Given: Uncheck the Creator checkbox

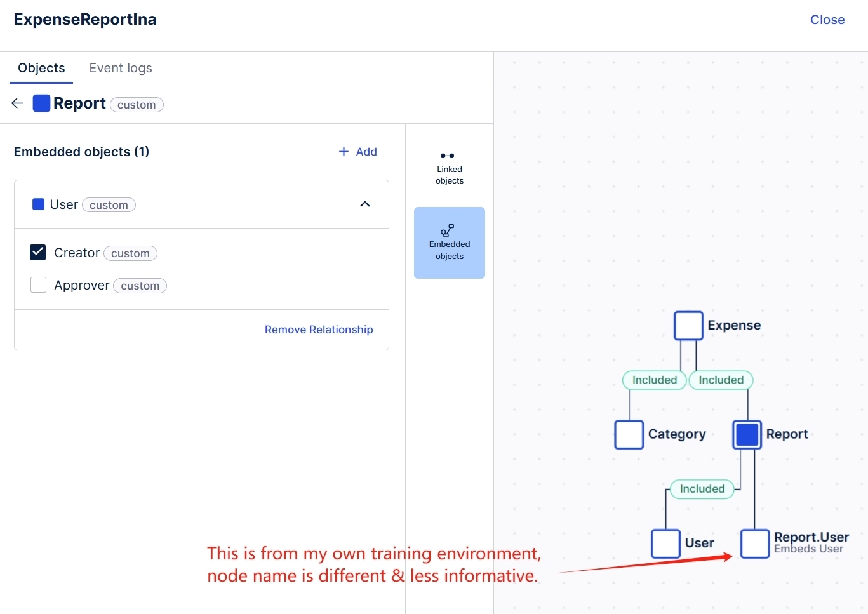Looking at the screenshot, I should pyautogui.click(x=38, y=253).
